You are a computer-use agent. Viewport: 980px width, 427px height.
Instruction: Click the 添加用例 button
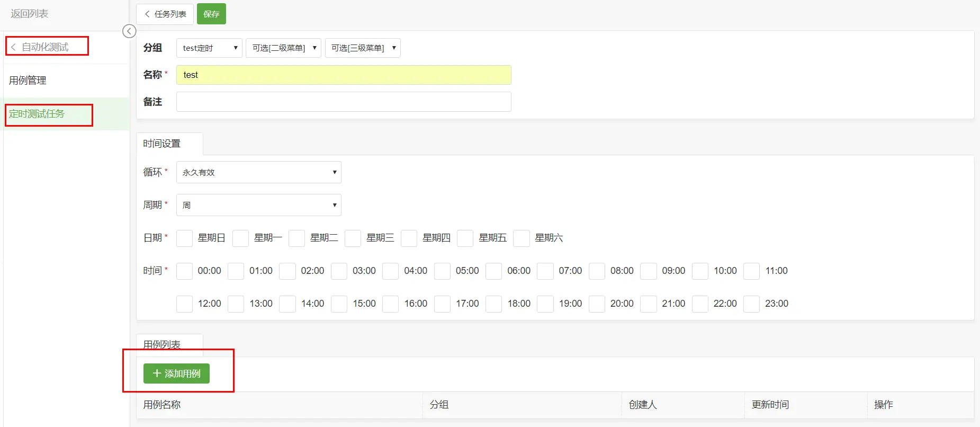click(x=176, y=373)
